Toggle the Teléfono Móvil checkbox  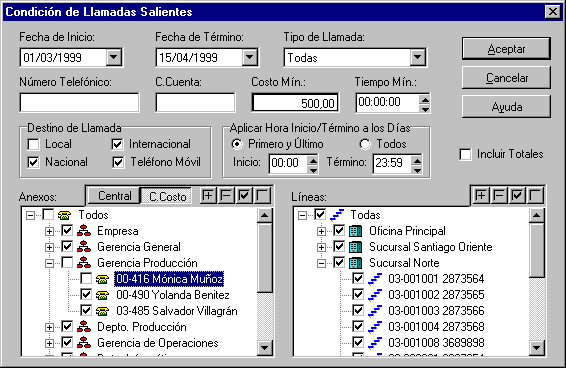(117, 163)
